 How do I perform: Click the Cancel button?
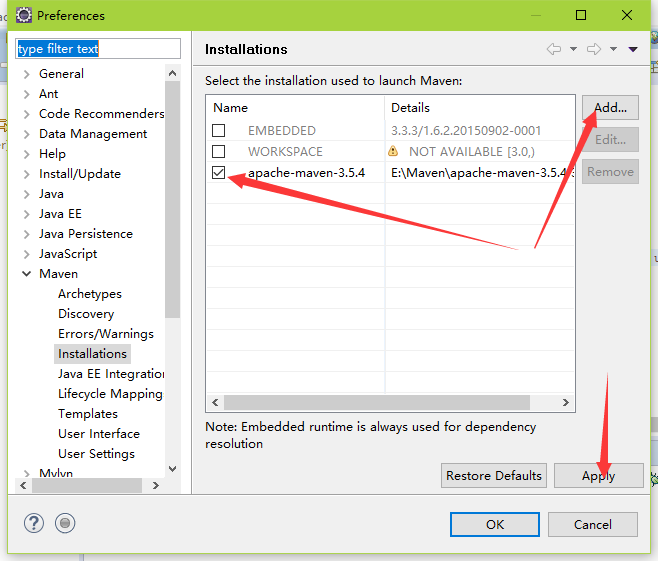pyautogui.click(x=593, y=524)
